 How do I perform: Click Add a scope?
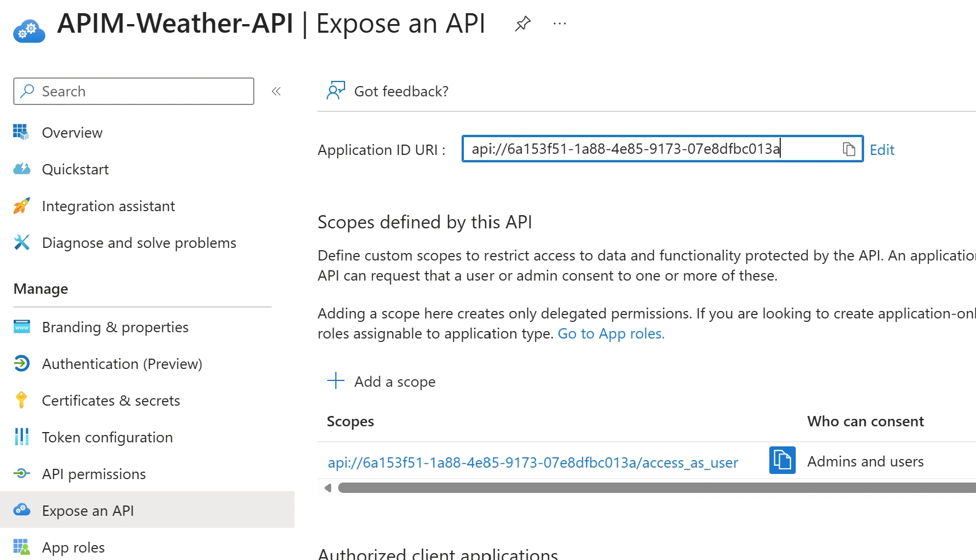(x=381, y=382)
